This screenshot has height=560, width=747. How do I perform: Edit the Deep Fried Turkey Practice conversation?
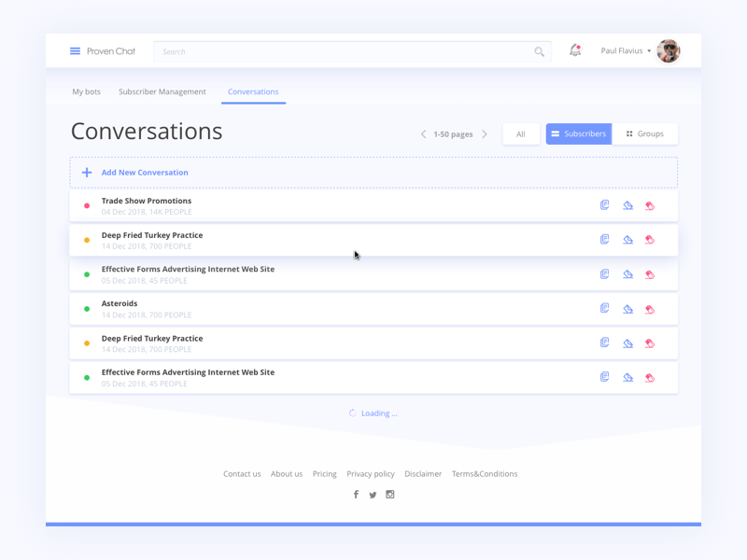pyautogui.click(x=627, y=240)
